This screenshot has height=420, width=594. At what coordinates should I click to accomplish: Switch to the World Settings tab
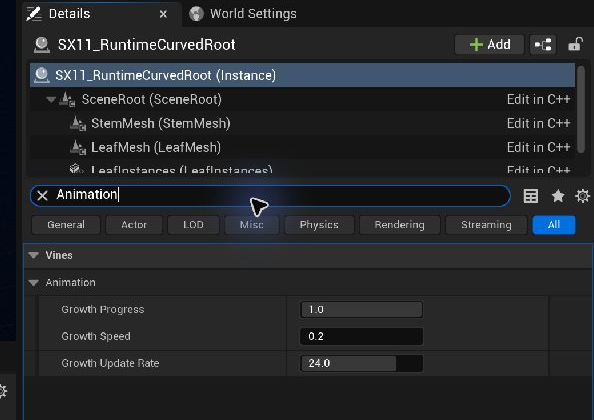[x=243, y=14]
